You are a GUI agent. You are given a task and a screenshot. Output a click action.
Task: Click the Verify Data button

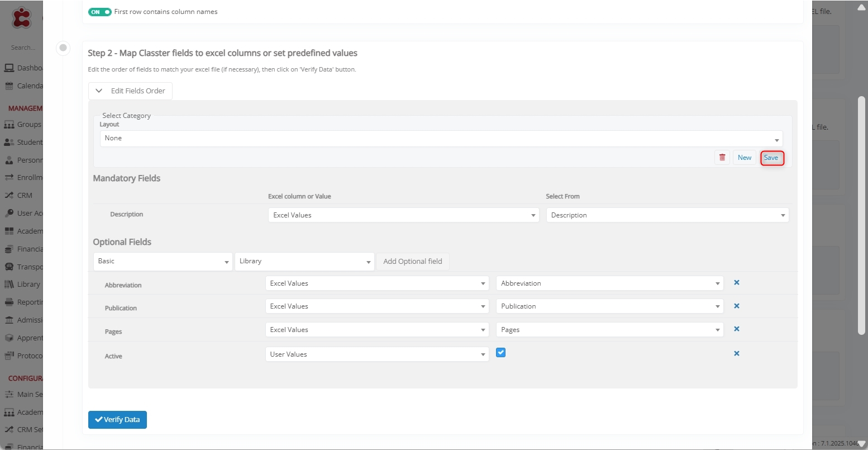point(117,420)
